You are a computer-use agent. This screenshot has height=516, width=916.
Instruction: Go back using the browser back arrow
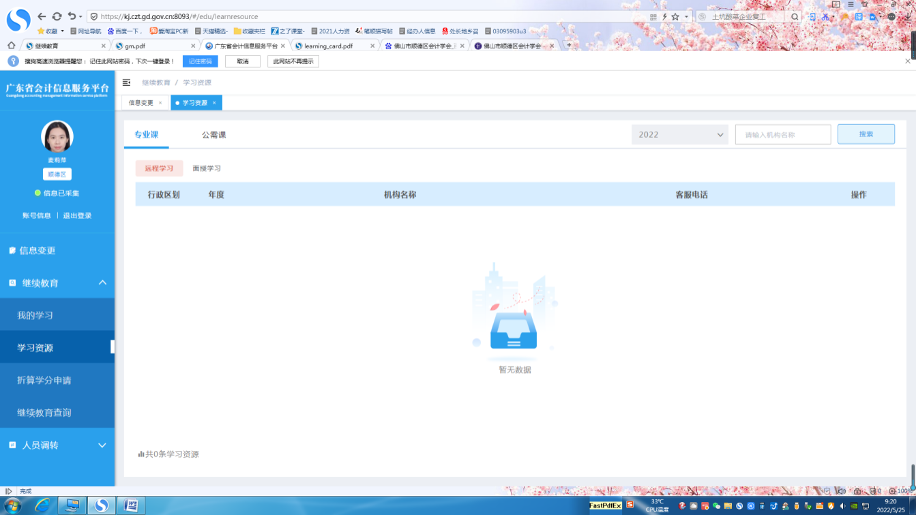coord(41,16)
